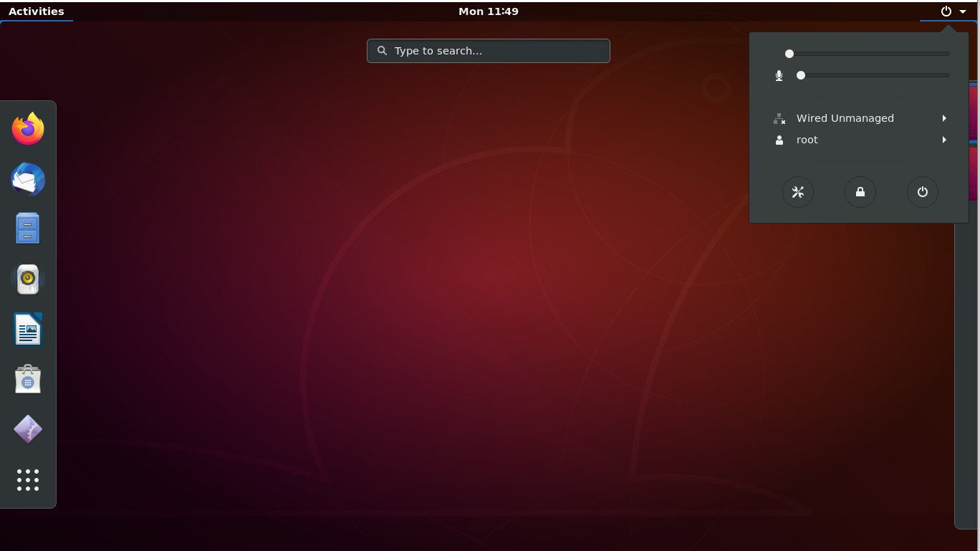Open the Files file manager
Image resolution: width=980 pixels, height=551 pixels.
tap(27, 228)
